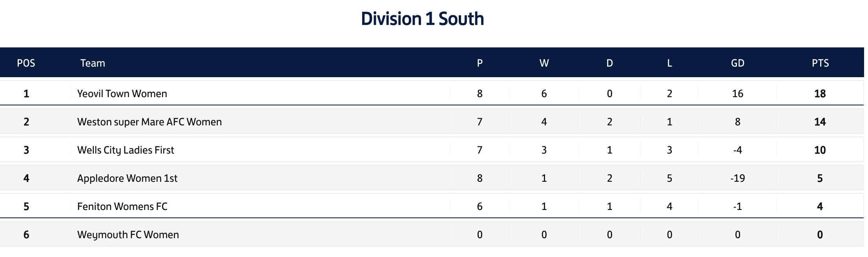
Task: Click the PTS column header
Action: pos(820,63)
